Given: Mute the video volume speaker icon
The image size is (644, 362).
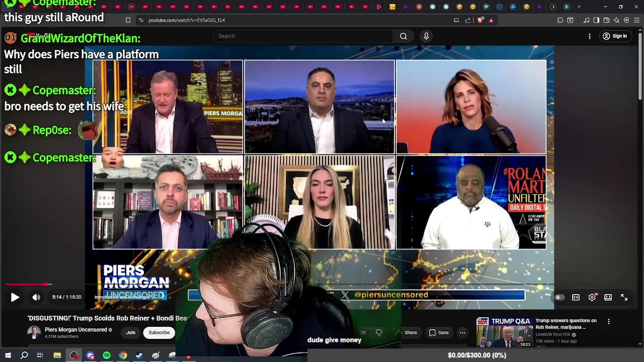Looking at the screenshot, I should (x=36, y=297).
